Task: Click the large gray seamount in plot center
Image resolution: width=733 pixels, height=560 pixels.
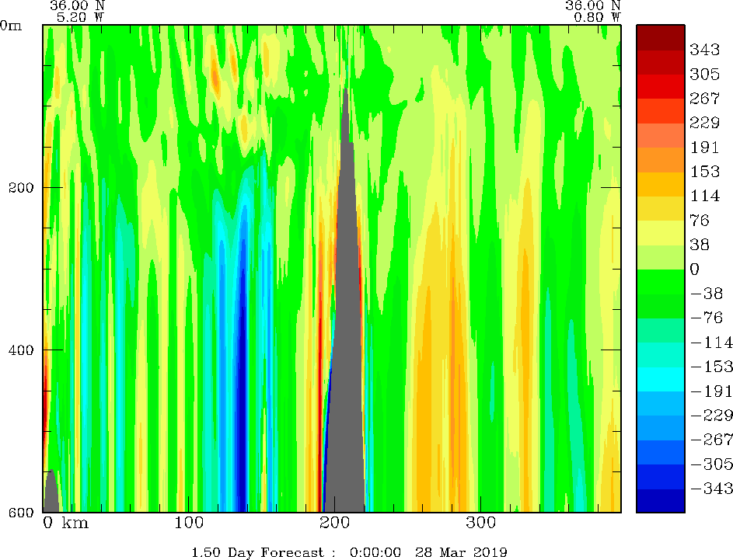Action: 344,311
